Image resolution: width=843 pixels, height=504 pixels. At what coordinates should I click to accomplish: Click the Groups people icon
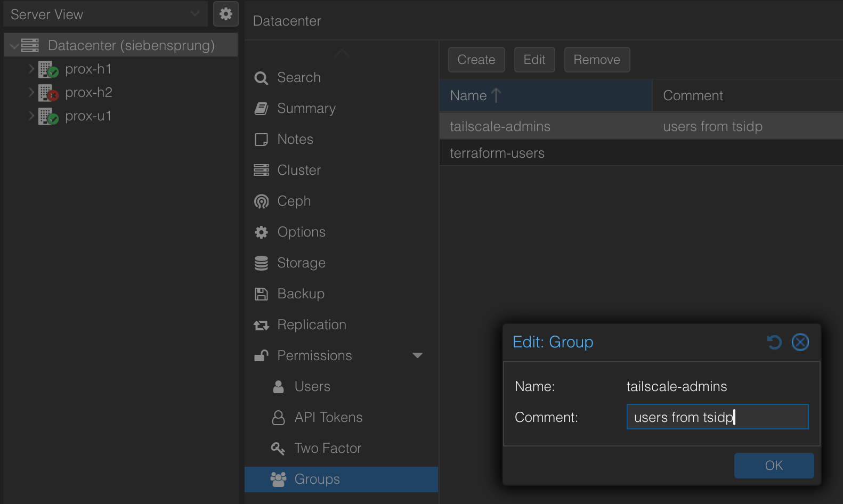pyautogui.click(x=278, y=479)
